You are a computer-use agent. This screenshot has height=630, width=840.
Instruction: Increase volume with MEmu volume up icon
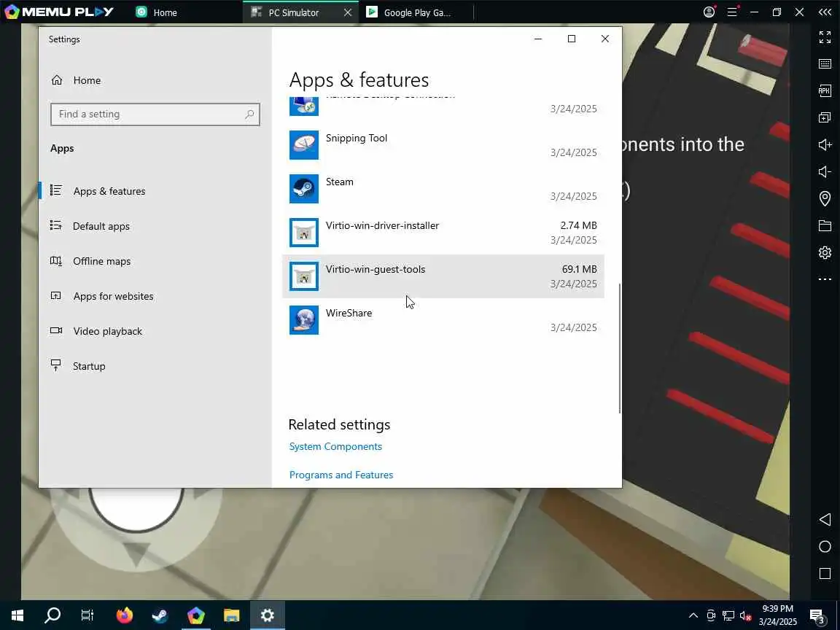825,144
